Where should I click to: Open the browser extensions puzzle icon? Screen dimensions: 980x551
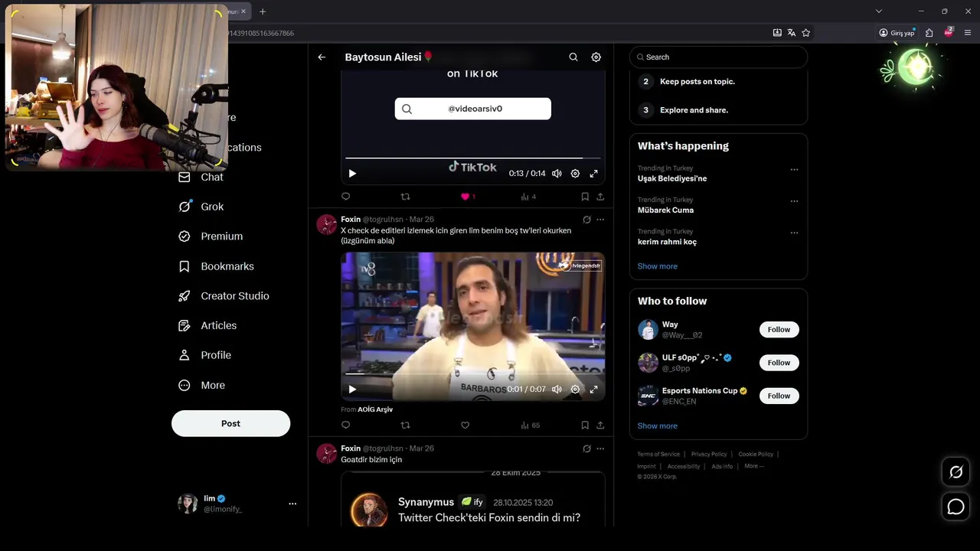(929, 33)
